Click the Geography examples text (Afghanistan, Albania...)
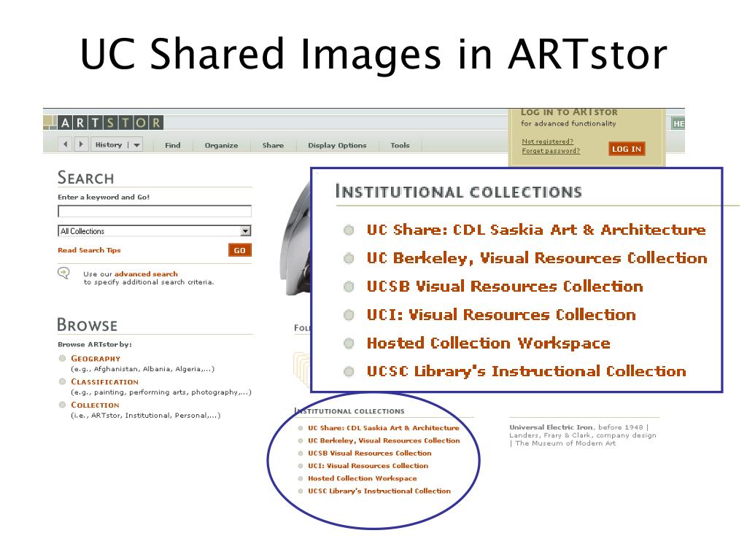Screen dimensions: 747x560 tap(142, 369)
